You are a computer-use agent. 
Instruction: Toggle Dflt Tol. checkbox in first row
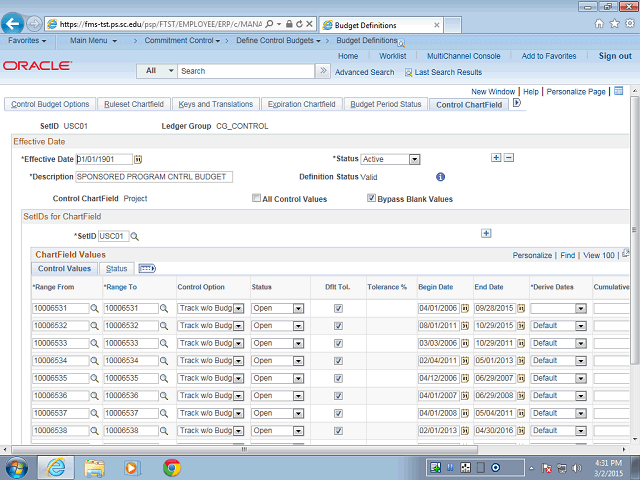coord(338,309)
